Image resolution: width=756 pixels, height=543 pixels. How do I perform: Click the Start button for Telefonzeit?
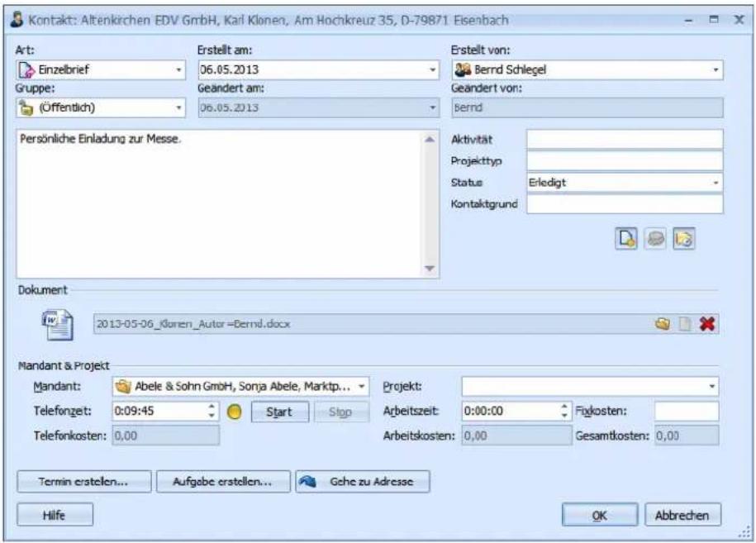tap(280, 412)
